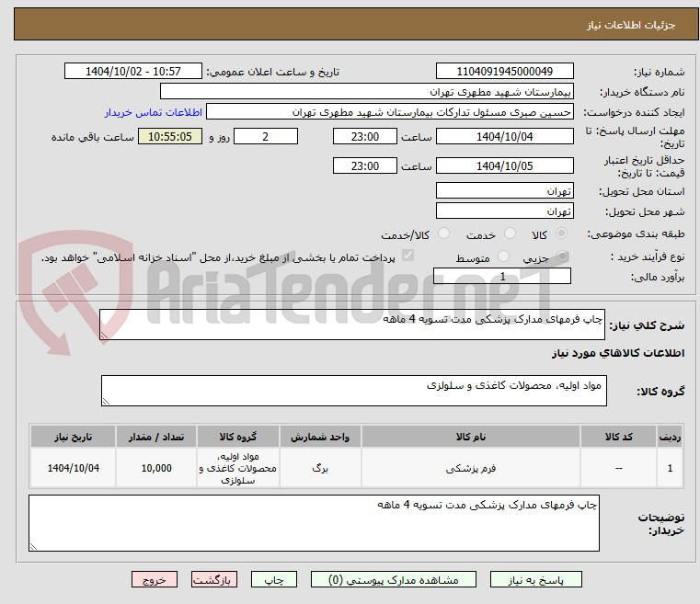This screenshot has width=700, height=604.
Task: Click the response deadline date 1404/10/04 field
Action: pos(504,136)
